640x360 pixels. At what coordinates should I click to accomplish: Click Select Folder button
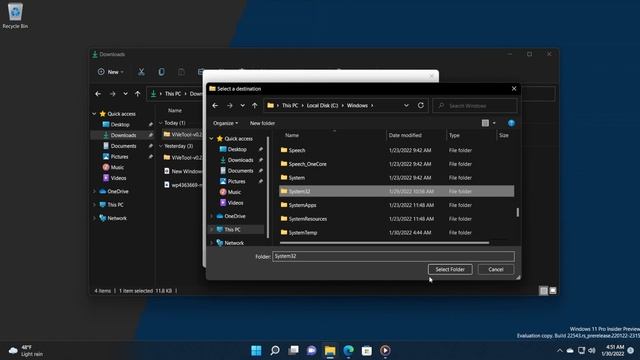coord(450,269)
